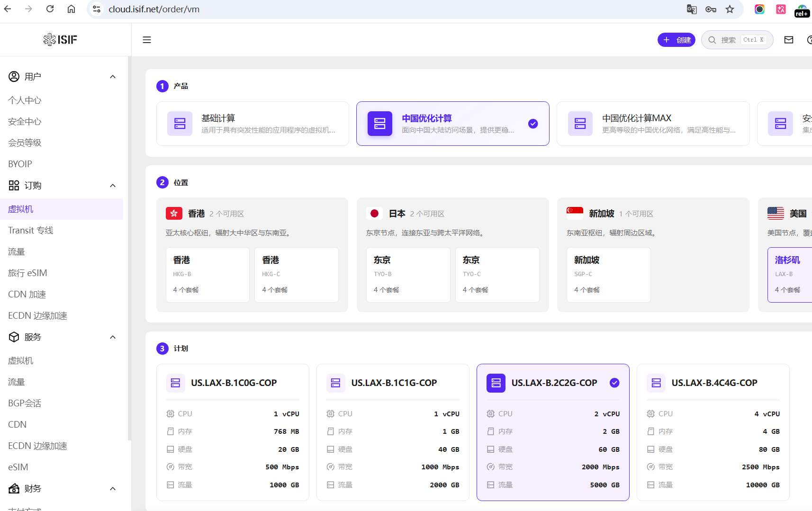812x511 pixels.
Task: Collapse the 用户 section chevron
Action: 113,77
